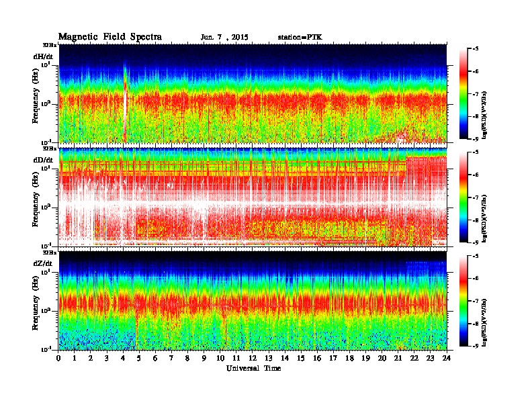Click the "-9" value on dH/dt color bar
Screen dimensions: 532x411
[x=476, y=139]
